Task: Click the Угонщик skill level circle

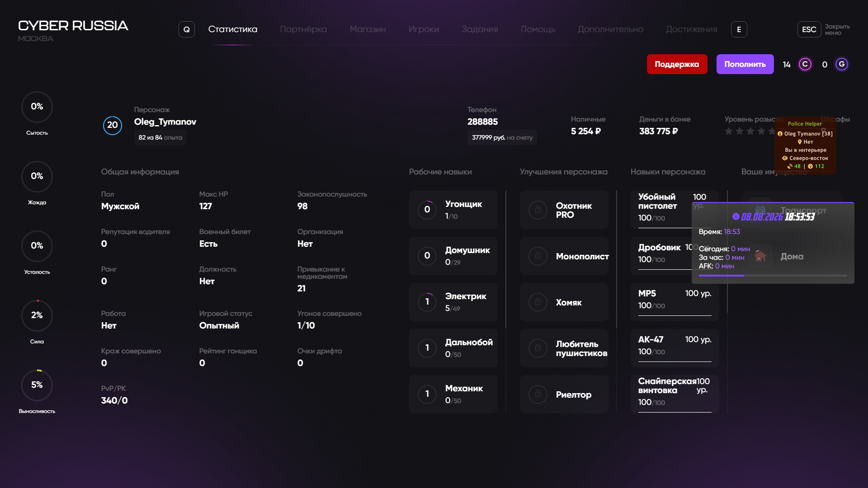Action: coord(427,210)
